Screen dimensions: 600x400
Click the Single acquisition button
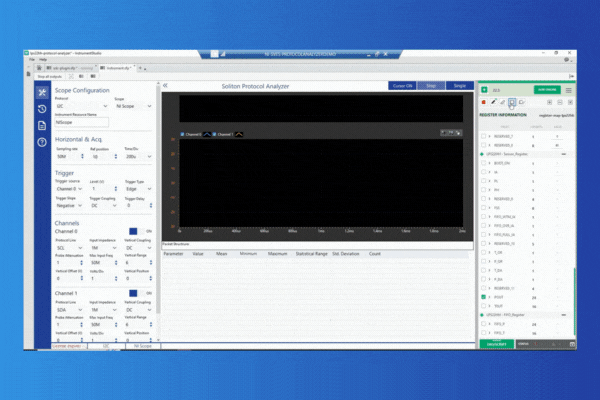point(459,87)
